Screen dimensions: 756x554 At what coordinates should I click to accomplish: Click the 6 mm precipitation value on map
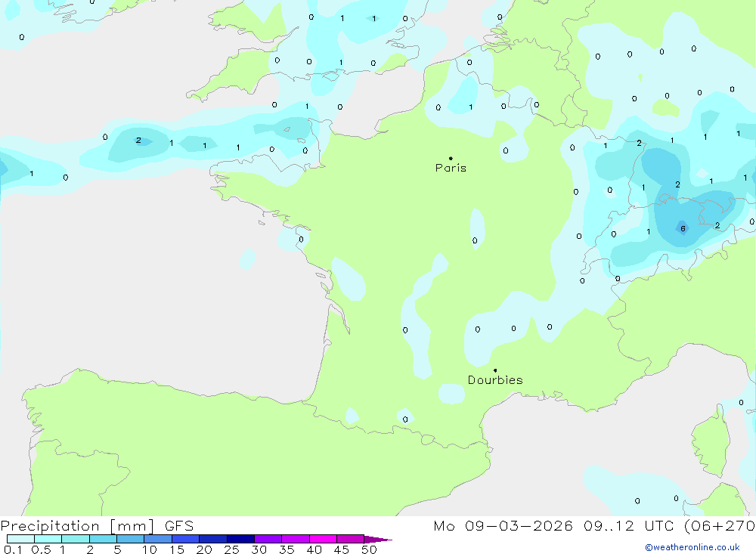point(683,228)
